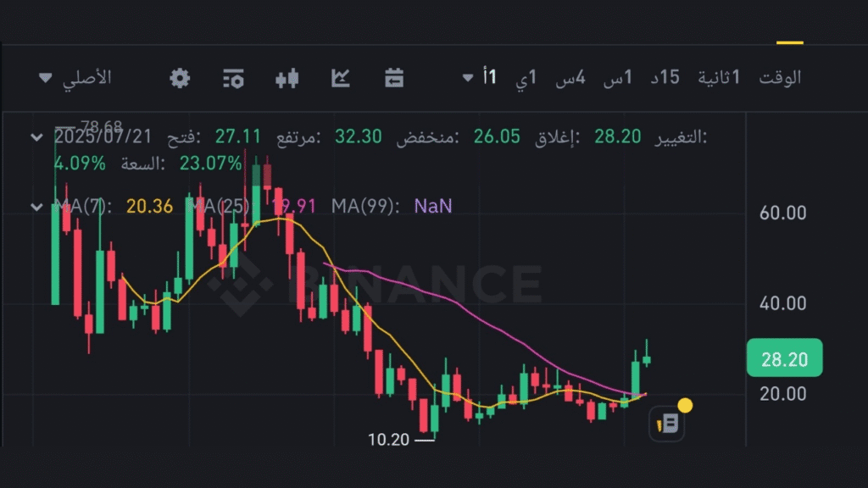Expand the الأصلي dropdown
This screenshot has height=488, width=868.
pyautogui.click(x=75, y=78)
